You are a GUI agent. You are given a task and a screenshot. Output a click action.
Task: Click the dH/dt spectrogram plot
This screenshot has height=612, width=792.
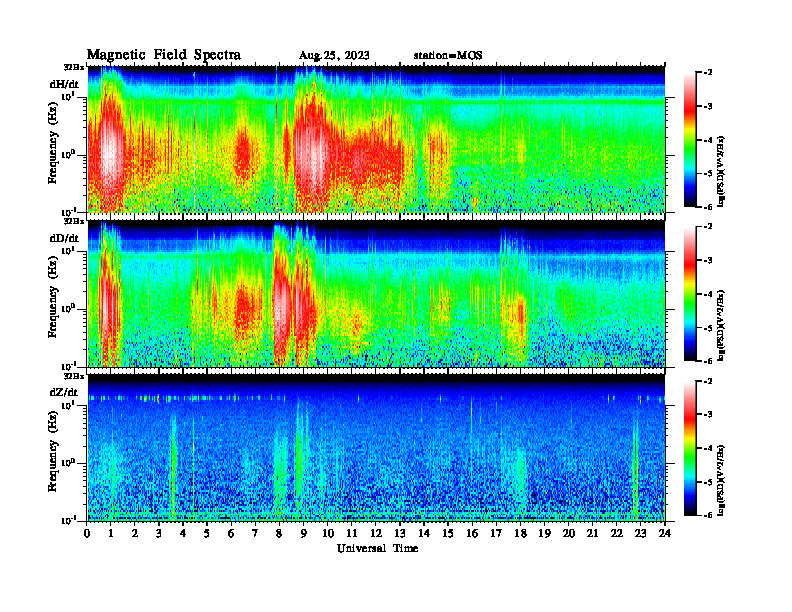[376, 139]
